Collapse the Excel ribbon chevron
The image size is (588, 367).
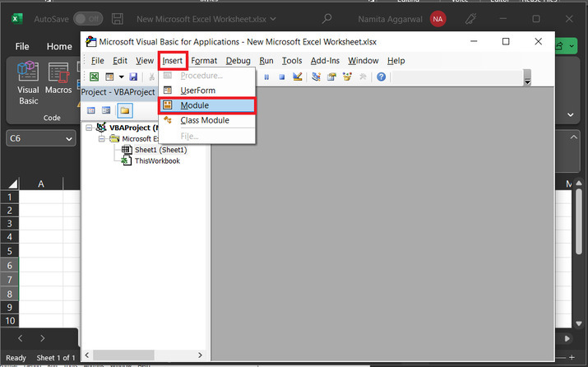[571, 115]
